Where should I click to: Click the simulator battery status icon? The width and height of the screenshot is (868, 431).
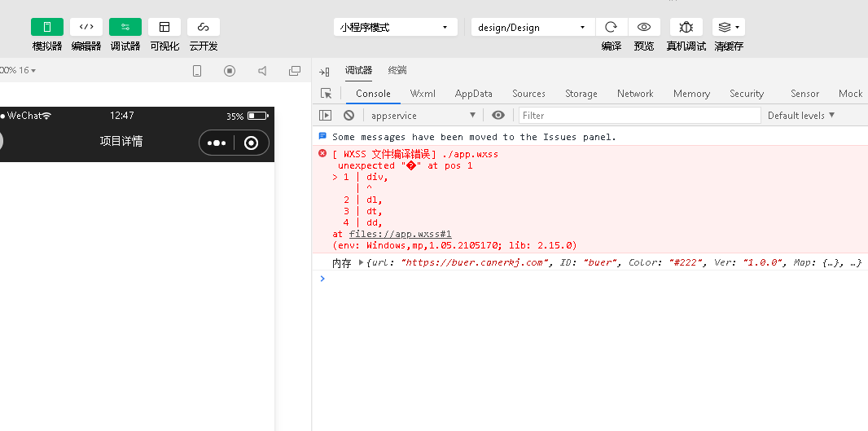point(257,116)
